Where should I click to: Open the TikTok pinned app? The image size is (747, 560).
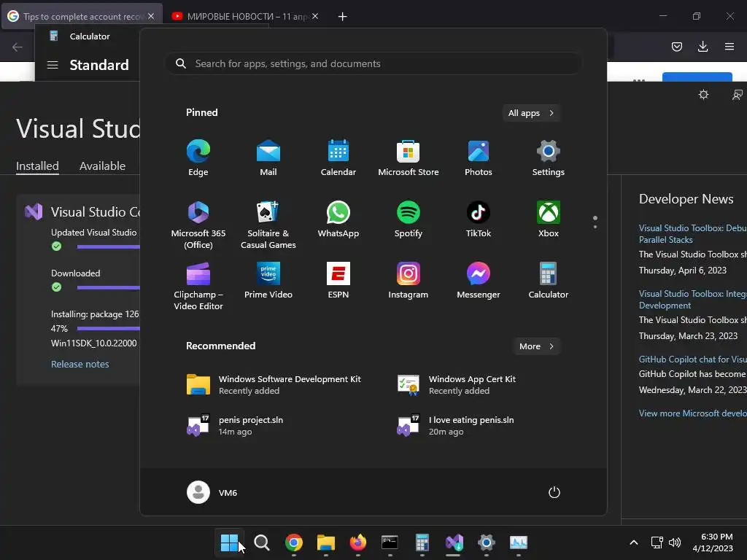click(479, 219)
